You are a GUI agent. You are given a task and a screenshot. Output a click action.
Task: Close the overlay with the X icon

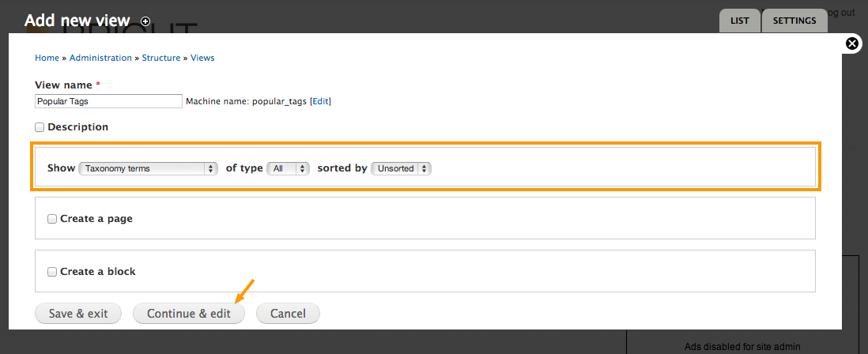pyautogui.click(x=852, y=43)
